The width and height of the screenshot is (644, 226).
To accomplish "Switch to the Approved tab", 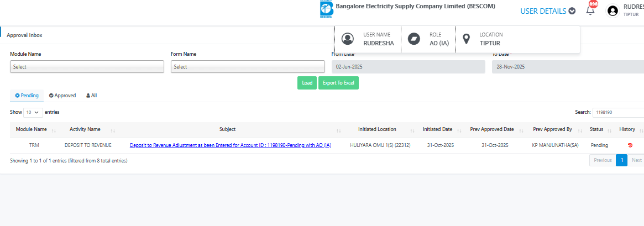I will 62,96.
